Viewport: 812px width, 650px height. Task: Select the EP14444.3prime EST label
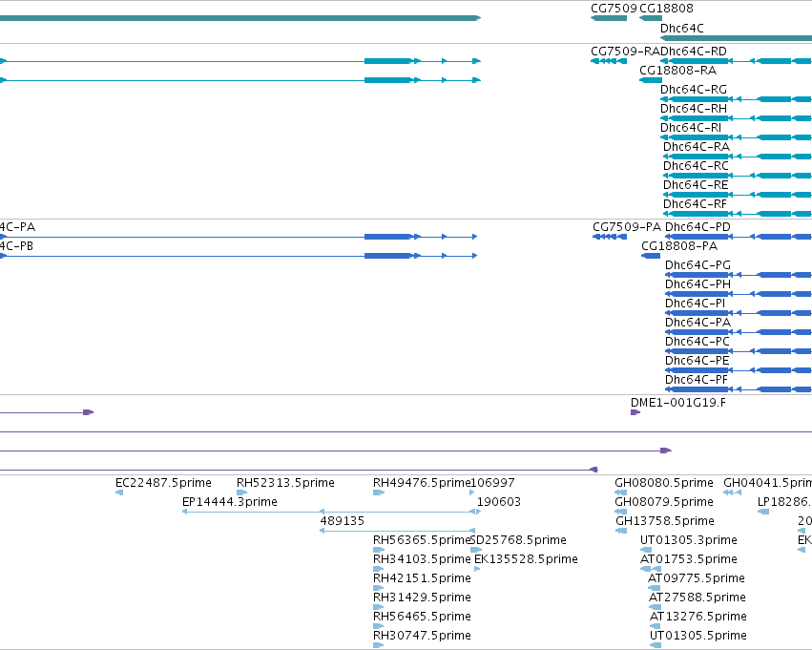pyautogui.click(x=229, y=502)
